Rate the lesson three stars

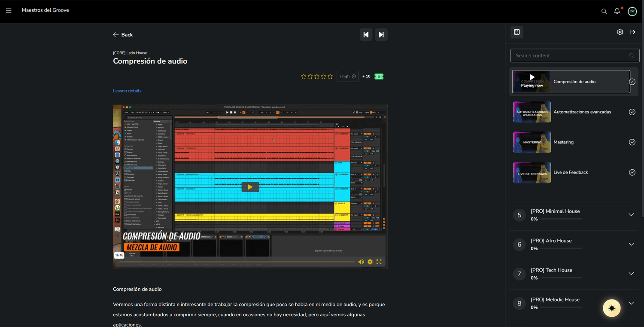point(317,76)
